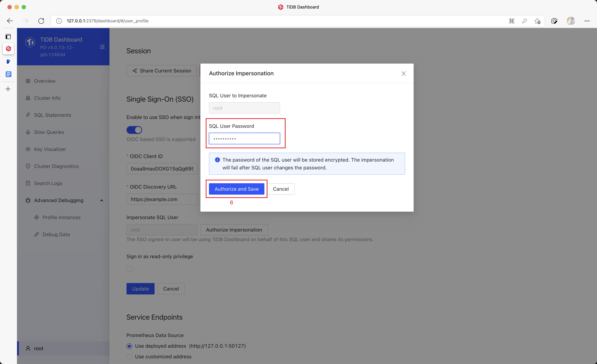Close the Authorize Impersonation dialog with X
597x364 pixels.
[403, 73]
